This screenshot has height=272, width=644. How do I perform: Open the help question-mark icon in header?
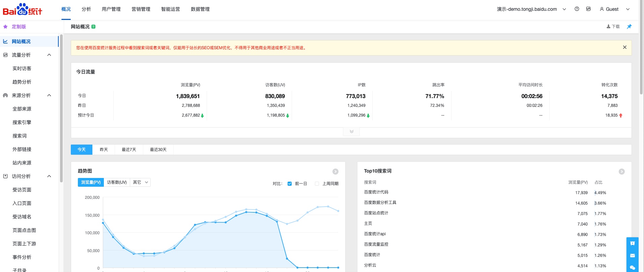(577, 9)
